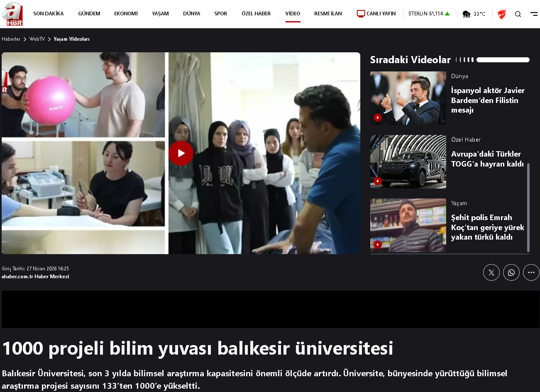Navigate to Dünya section
This screenshot has height=392, width=540.
(x=191, y=14)
